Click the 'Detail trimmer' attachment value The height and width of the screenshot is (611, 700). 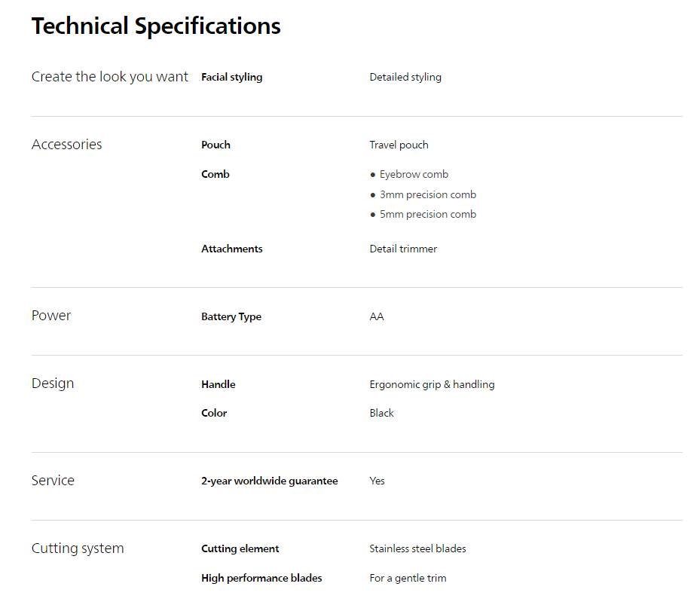(403, 249)
